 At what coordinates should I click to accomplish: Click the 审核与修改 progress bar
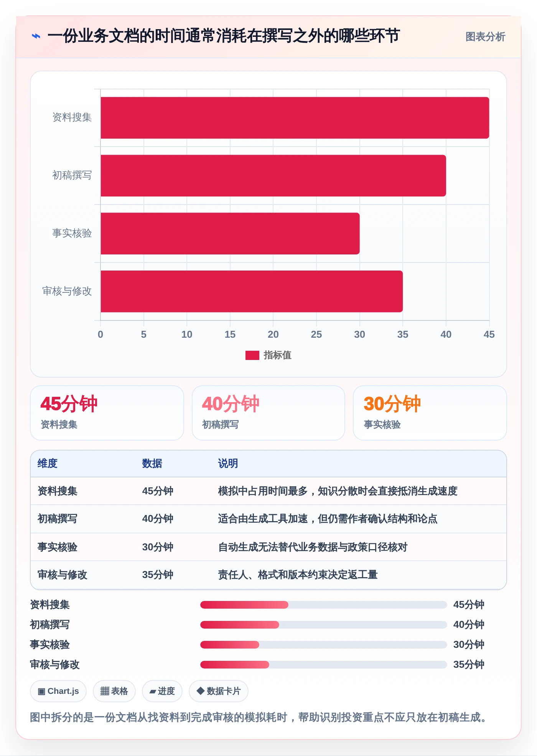pos(324,665)
